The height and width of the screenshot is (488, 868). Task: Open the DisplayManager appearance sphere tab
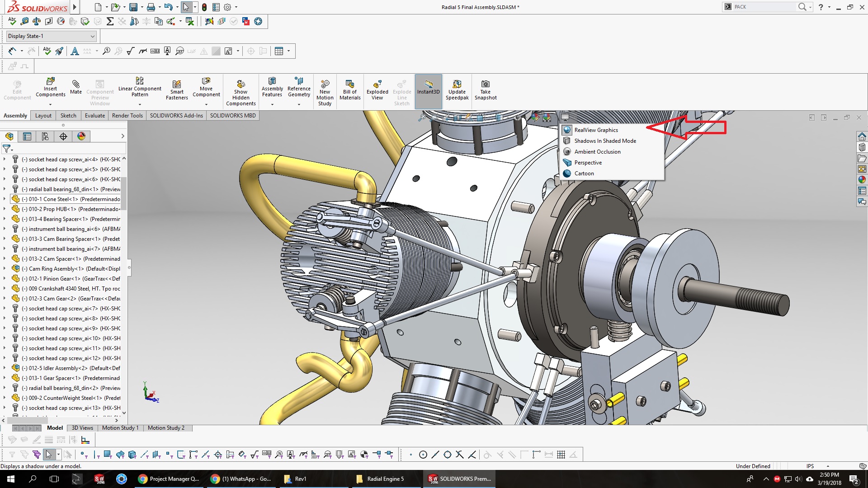[x=81, y=136]
